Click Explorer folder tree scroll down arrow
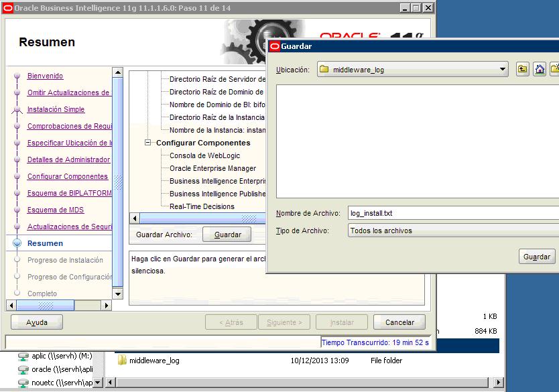The height and width of the screenshot is (392, 559). tap(98, 383)
